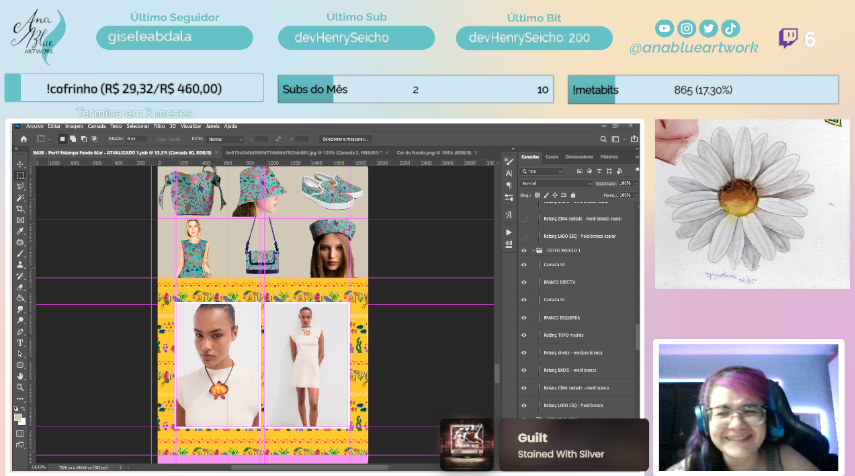Hide the BRANCO DIREITA layer
855x476 pixels.
524,282
